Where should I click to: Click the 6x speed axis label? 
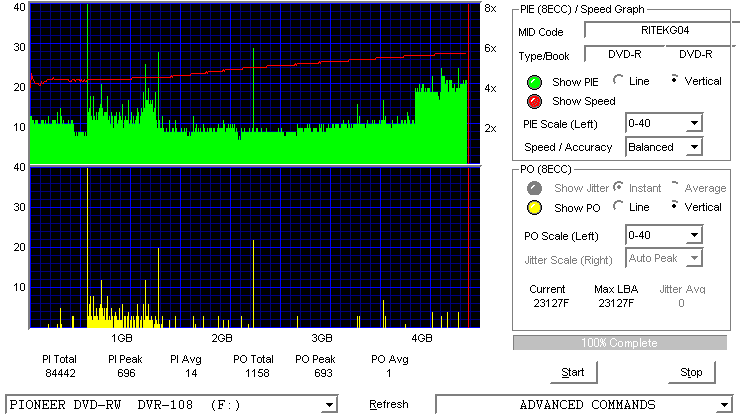tap(490, 48)
